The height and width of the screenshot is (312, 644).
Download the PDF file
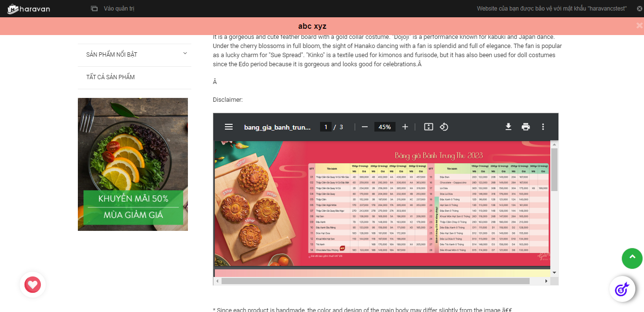pos(508,127)
